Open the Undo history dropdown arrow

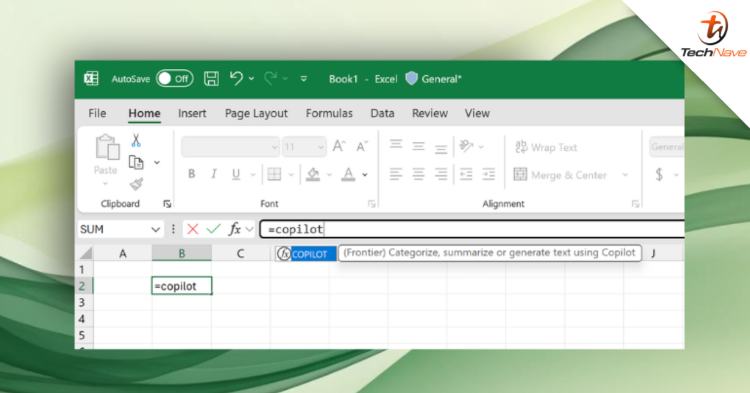pos(251,79)
